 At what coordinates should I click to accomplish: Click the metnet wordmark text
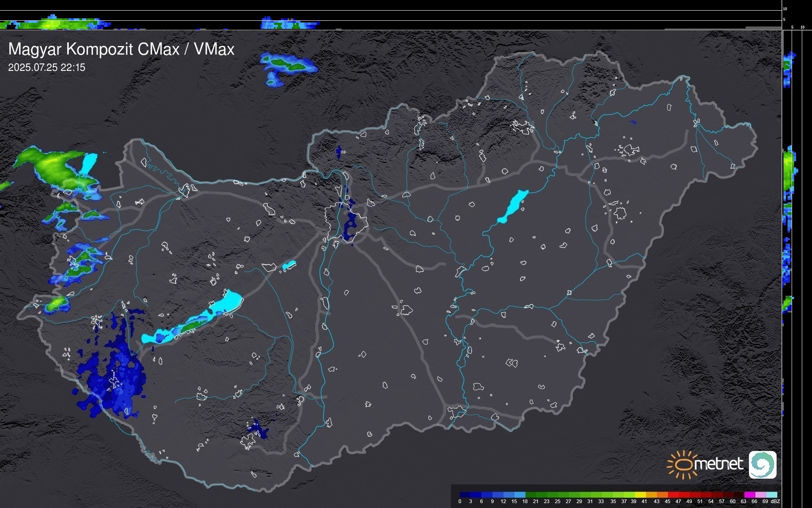click(x=718, y=464)
